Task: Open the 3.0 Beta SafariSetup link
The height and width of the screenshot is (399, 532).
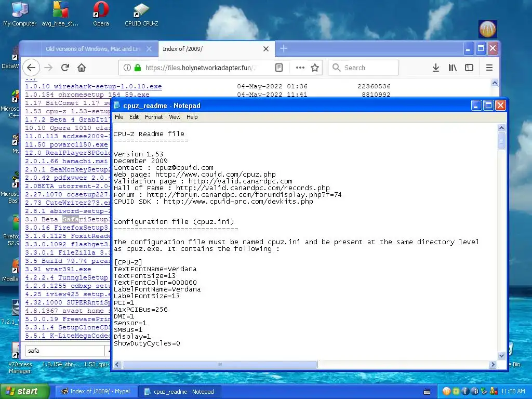Action: tap(68, 219)
